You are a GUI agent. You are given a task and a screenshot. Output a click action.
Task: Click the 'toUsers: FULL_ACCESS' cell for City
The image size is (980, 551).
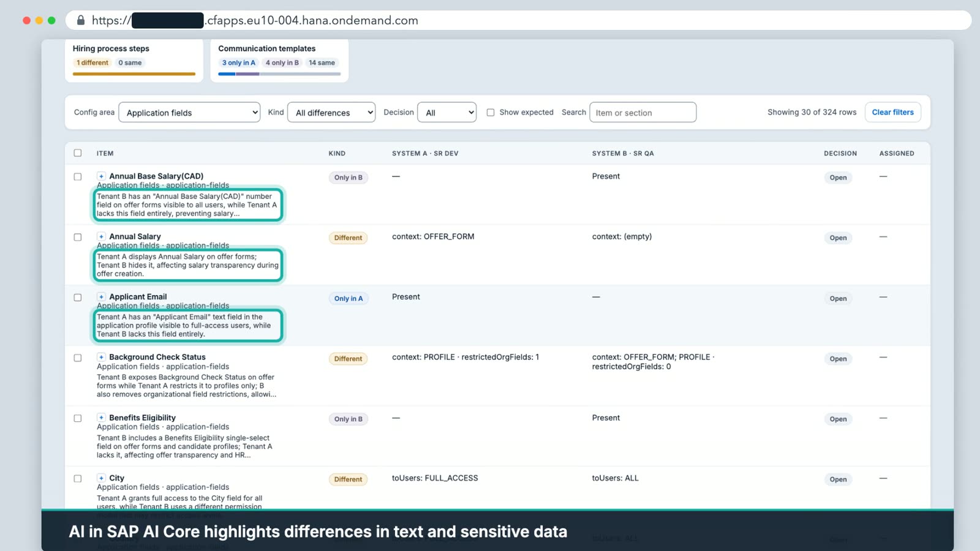(x=435, y=478)
